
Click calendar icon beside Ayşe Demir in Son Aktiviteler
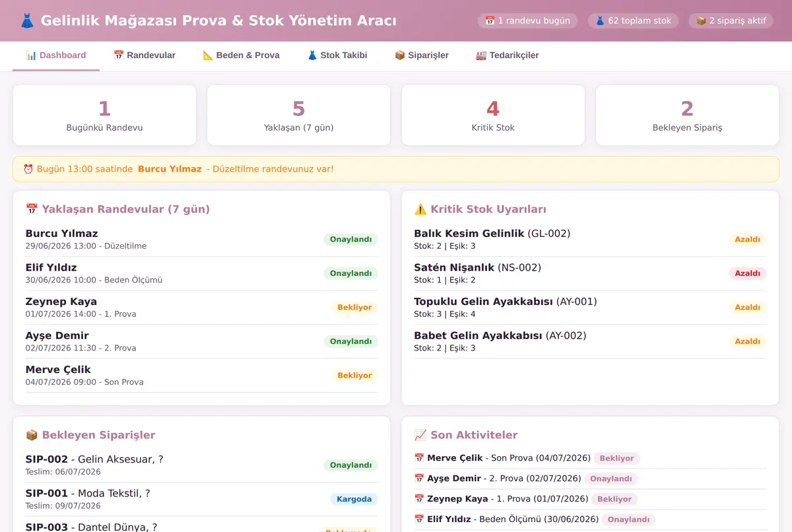coord(419,479)
